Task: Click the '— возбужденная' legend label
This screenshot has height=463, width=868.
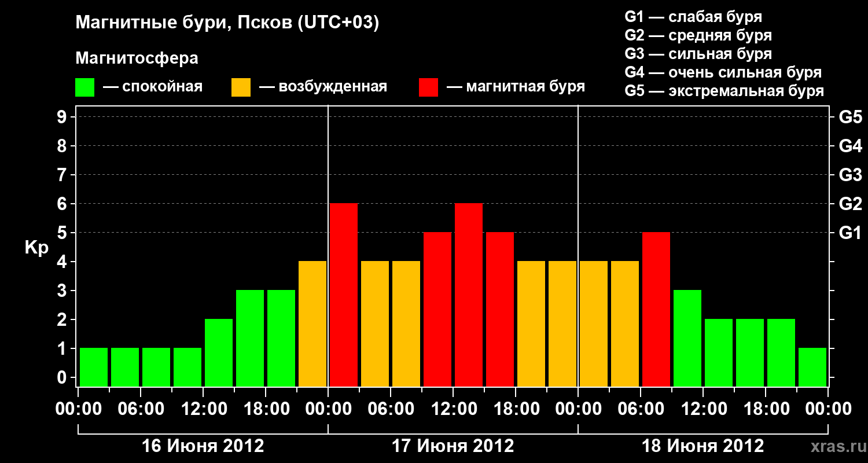Action: tap(323, 87)
